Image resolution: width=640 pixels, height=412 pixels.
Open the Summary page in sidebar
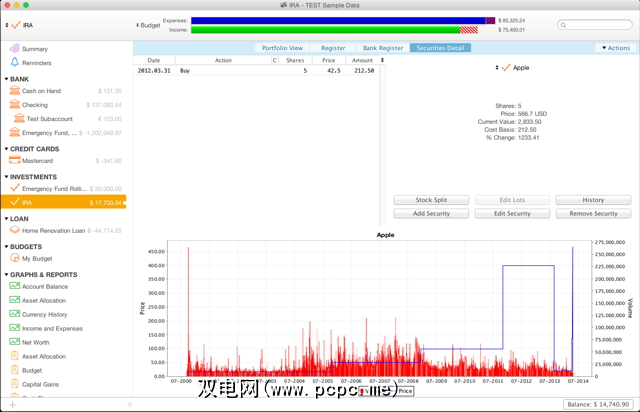pyautogui.click(x=34, y=48)
